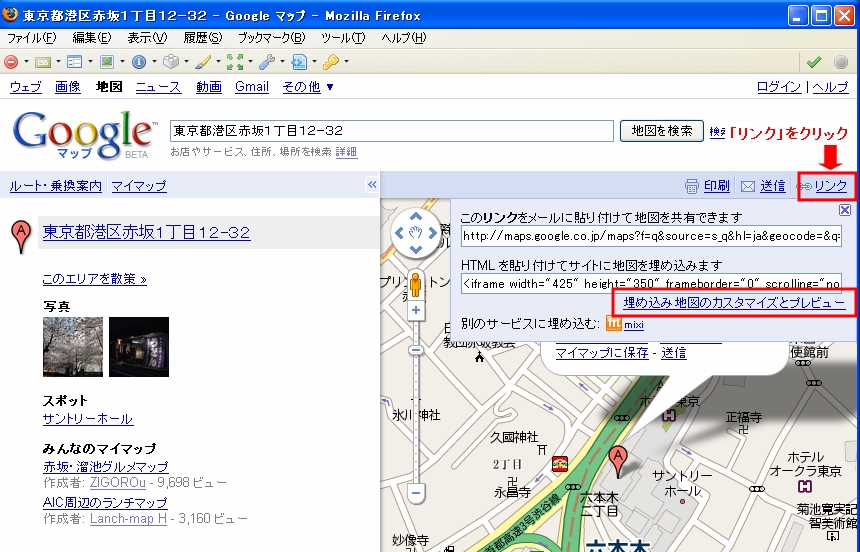
Task: Close the link popup with X icon
Action: click(845, 210)
